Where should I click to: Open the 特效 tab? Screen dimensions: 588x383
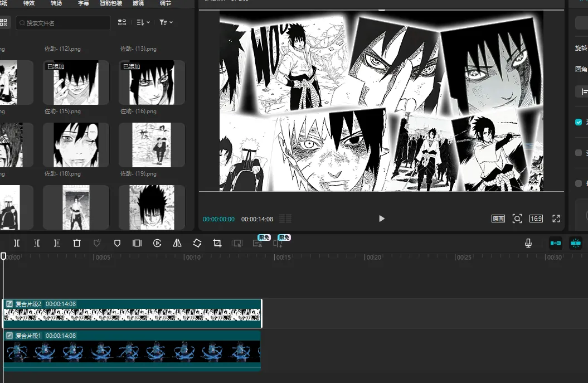tap(29, 3)
